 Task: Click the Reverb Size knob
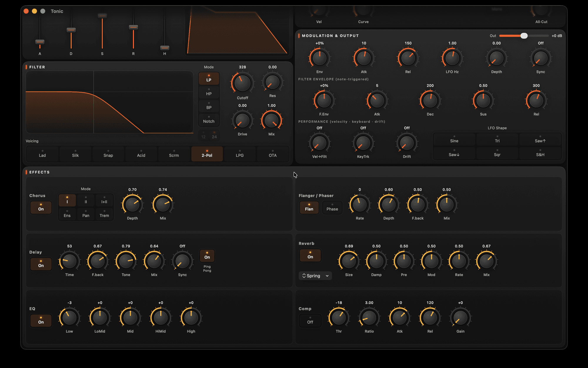(349, 261)
